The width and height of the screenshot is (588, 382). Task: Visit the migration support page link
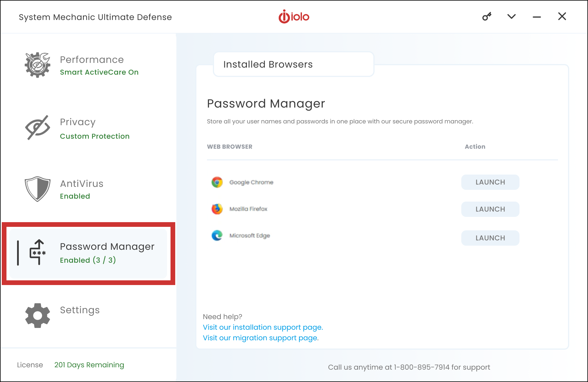click(x=261, y=338)
